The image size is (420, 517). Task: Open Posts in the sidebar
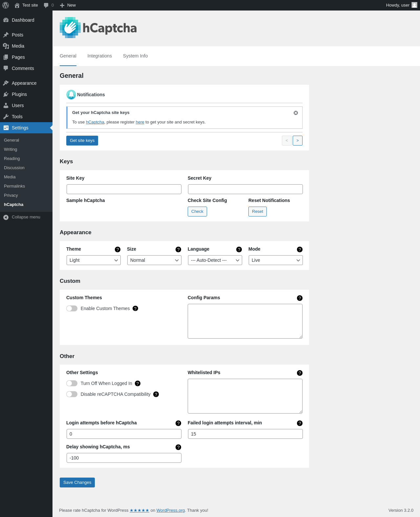coord(26,35)
